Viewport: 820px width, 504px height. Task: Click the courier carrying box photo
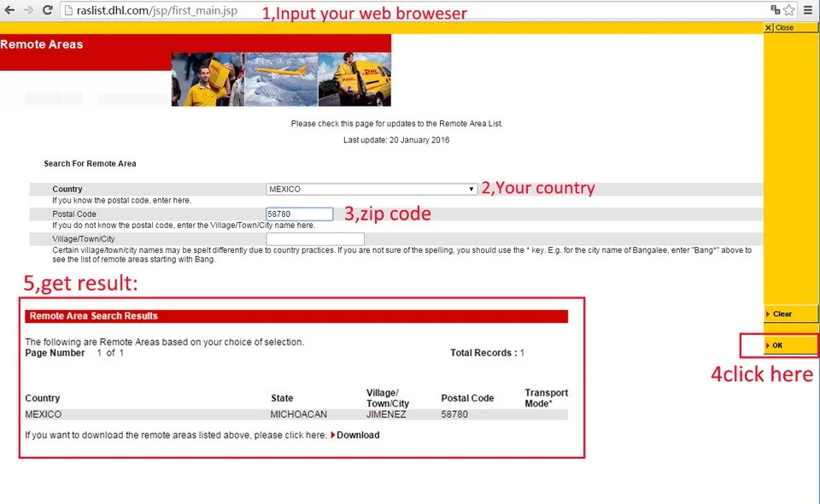[208, 79]
